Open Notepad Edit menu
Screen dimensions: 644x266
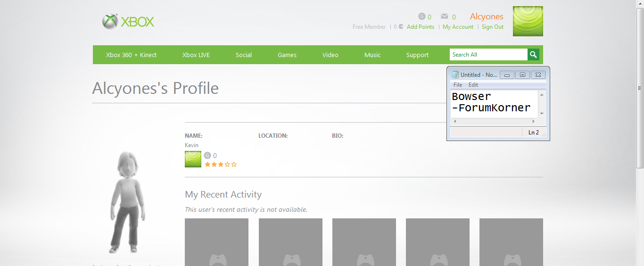point(473,85)
